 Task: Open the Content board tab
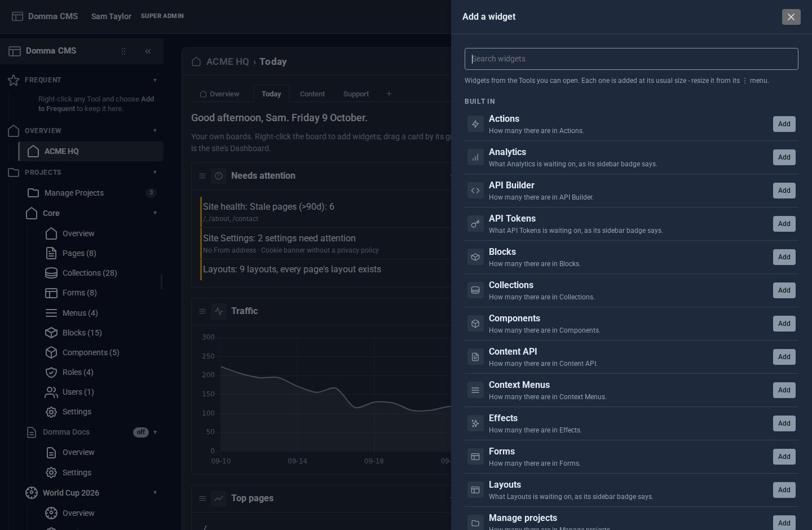click(x=312, y=94)
